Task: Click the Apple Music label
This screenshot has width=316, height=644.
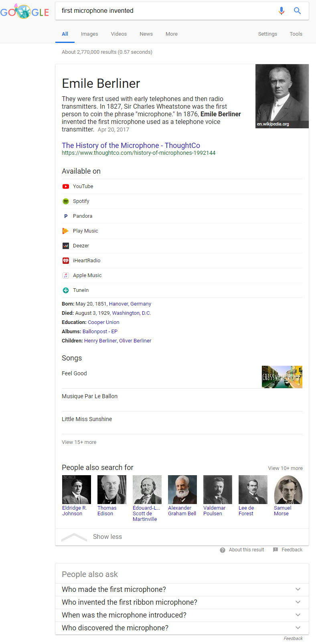Action: [x=87, y=275]
